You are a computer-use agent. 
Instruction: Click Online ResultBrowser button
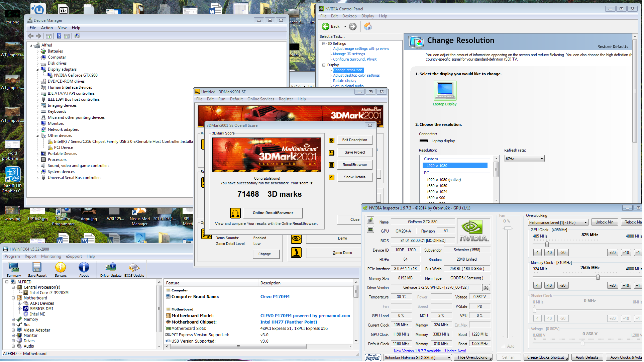(x=273, y=213)
